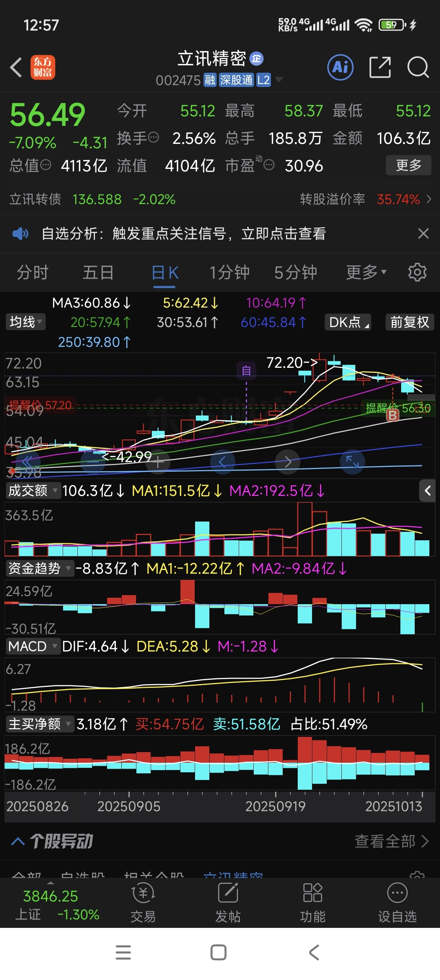
Task: Tap the 设自选 watchlist button
Action: 397,903
